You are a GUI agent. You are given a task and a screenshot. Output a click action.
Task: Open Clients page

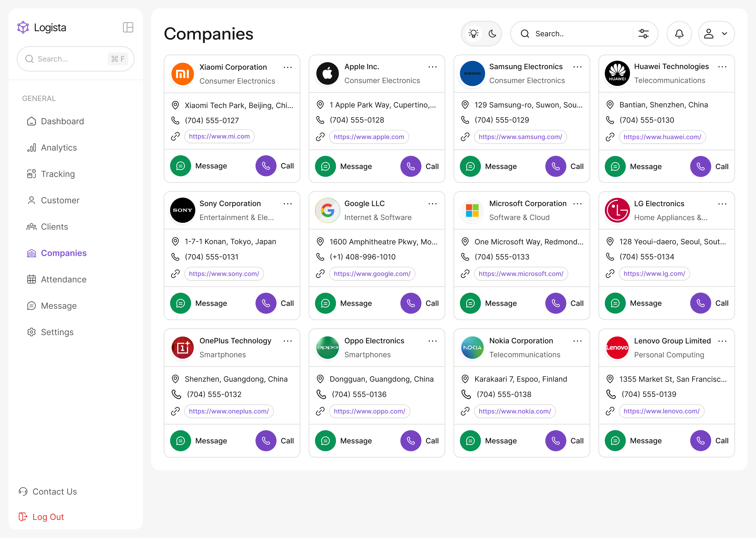point(47,227)
